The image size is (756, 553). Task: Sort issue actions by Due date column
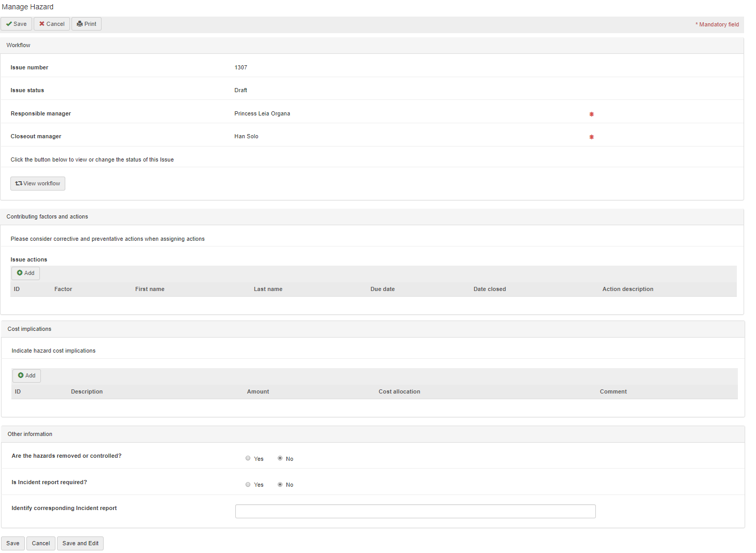382,289
